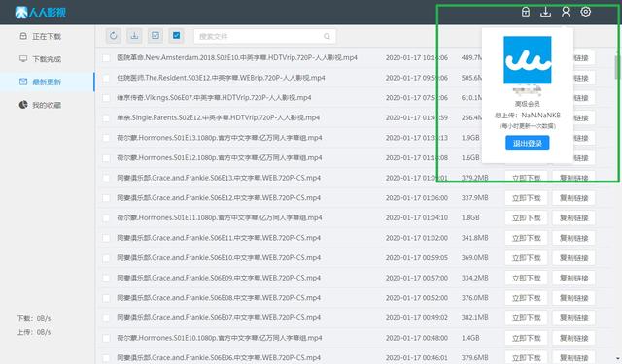Click the 上传: 0B/s speed status
The width and height of the screenshot is (622, 364).
pos(34,332)
